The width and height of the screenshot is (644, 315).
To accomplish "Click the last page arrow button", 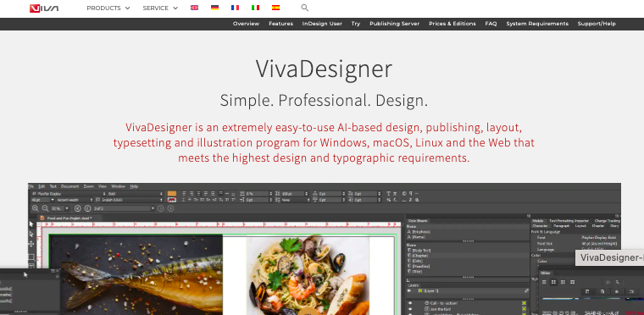I will click(170, 208).
